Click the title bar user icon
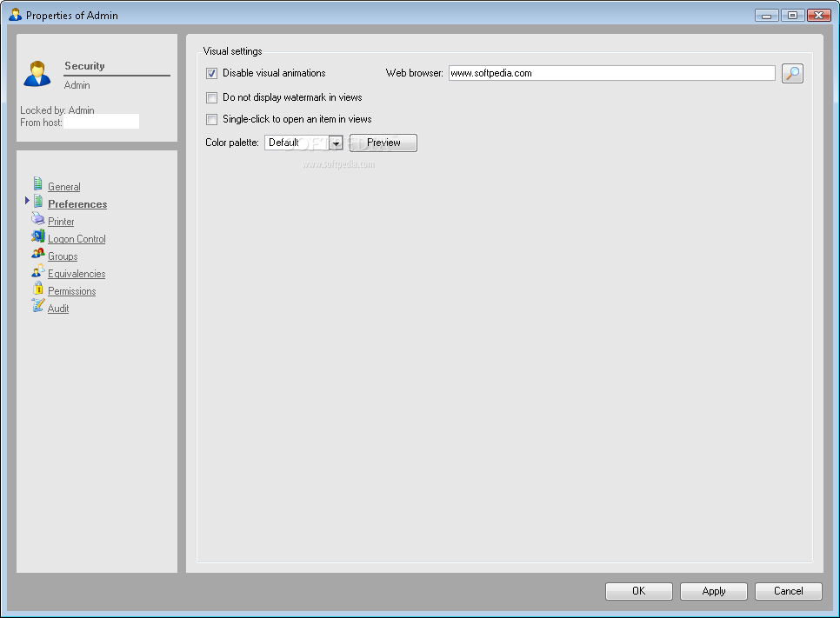 point(15,15)
